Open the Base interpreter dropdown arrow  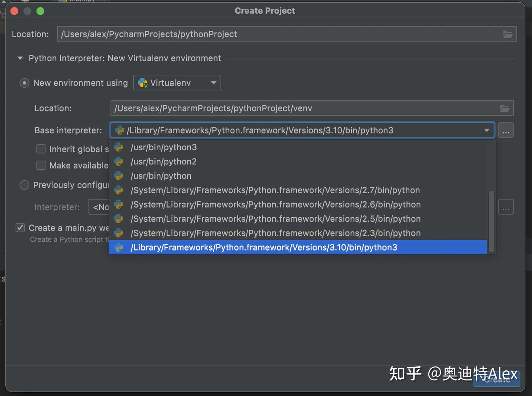click(487, 130)
